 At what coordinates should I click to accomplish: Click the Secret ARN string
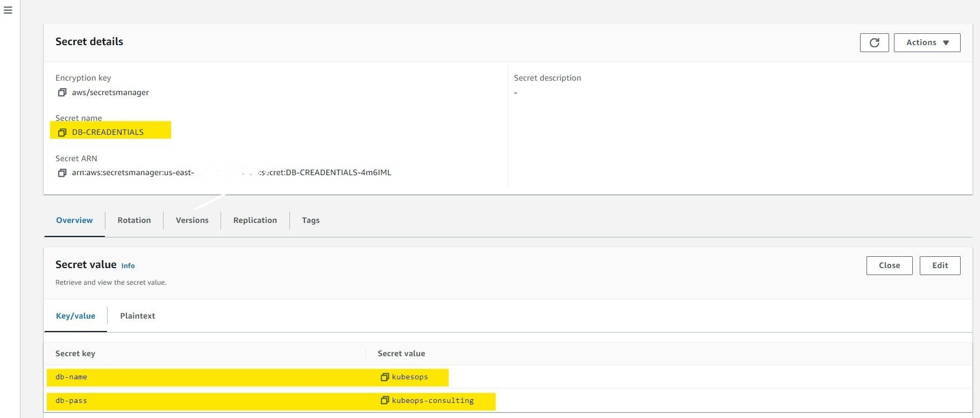(x=231, y=172)
